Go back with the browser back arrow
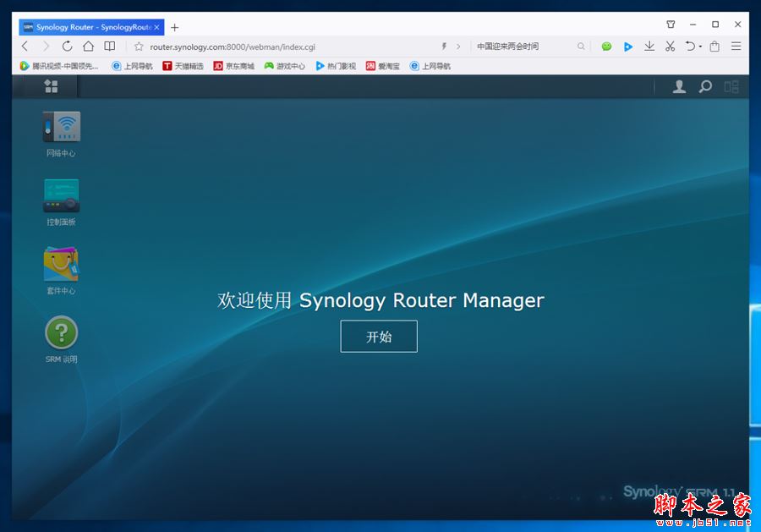 click(x=25, y=47)
